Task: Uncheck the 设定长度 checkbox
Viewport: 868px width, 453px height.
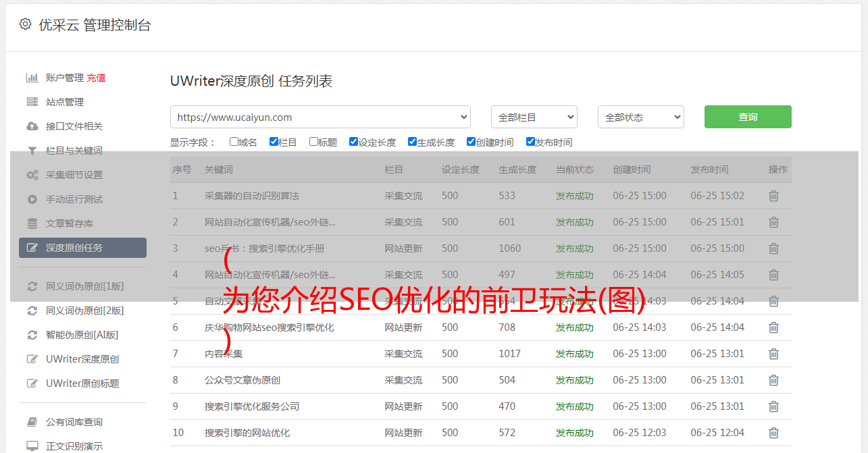Action: pos(353,142)
